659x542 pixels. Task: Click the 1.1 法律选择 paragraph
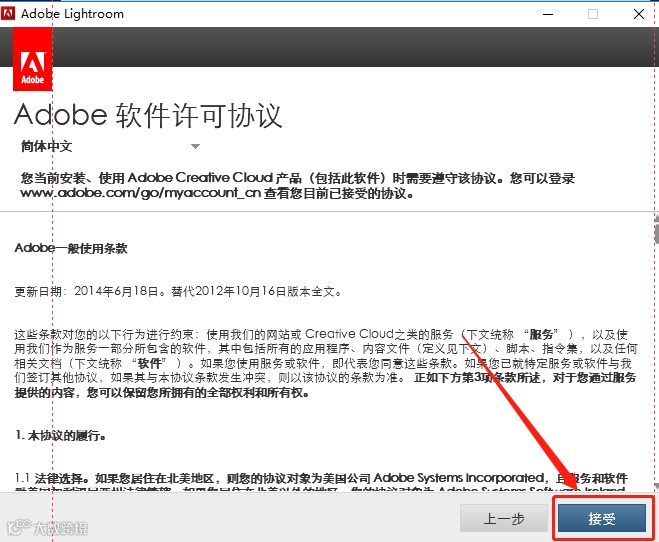click(x=322, y=482)
